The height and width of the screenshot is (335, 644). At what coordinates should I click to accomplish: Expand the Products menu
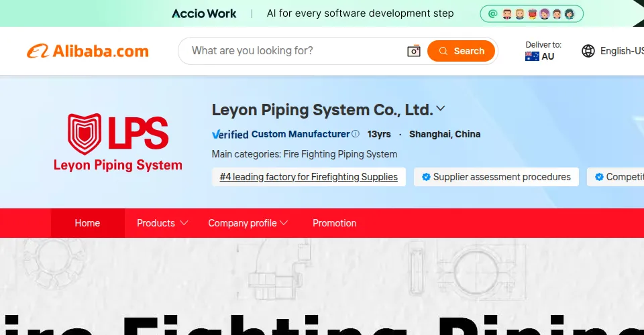(x=162, y=223)
